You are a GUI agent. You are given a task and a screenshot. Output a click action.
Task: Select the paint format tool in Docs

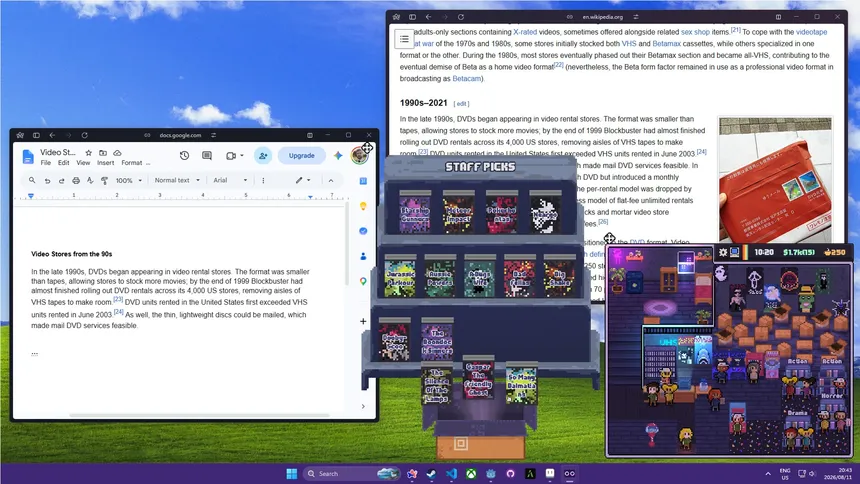[104, 181]
